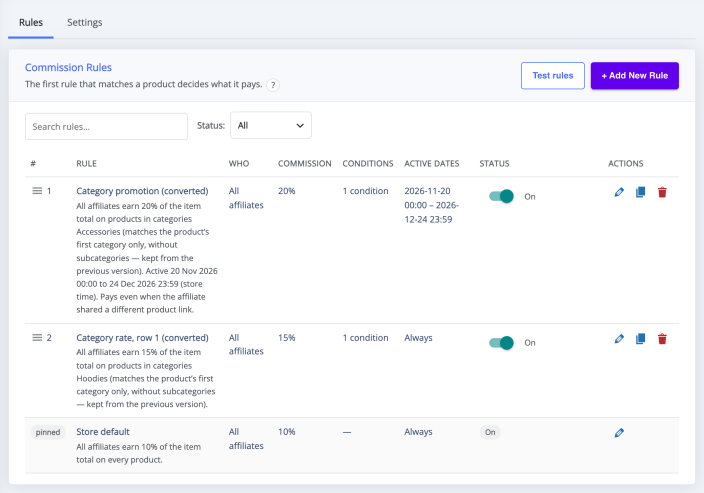Click the drag handle for rule 2

click(37, 338)
